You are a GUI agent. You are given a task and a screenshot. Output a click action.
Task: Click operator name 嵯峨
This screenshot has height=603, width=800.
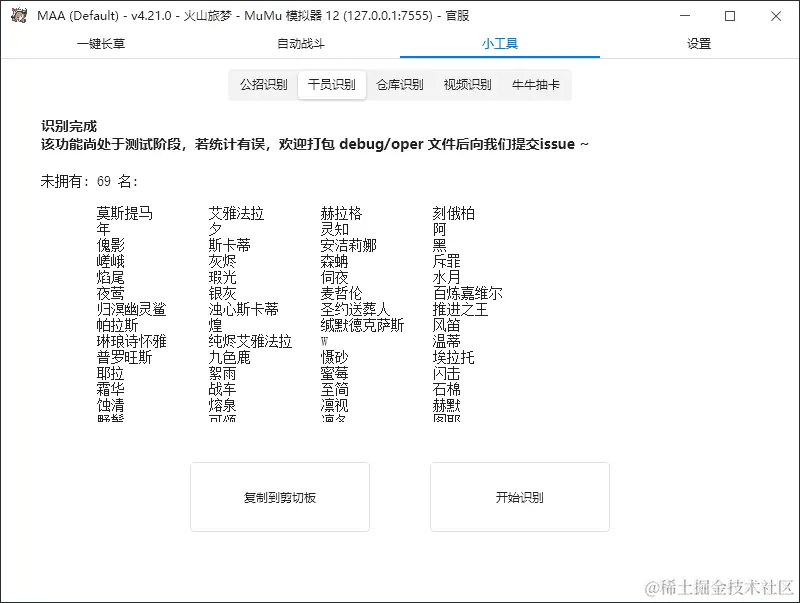click(x=111, y=261)
